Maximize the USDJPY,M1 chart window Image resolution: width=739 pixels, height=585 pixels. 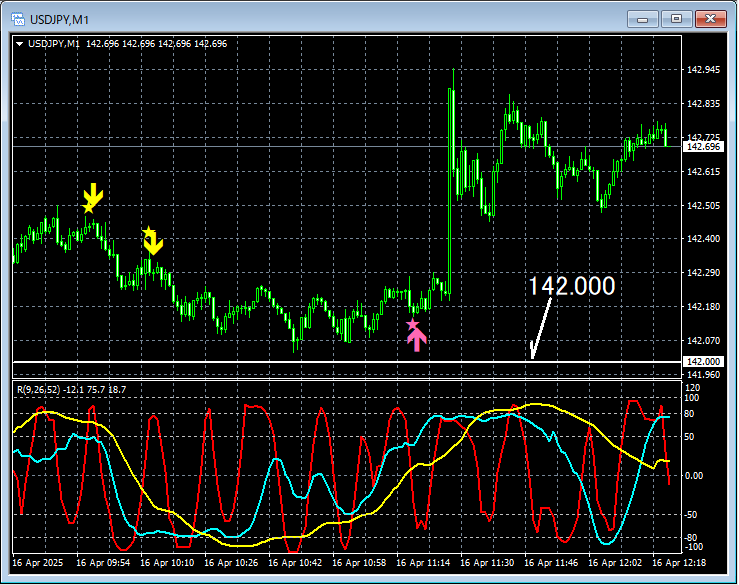click(676, 19)
